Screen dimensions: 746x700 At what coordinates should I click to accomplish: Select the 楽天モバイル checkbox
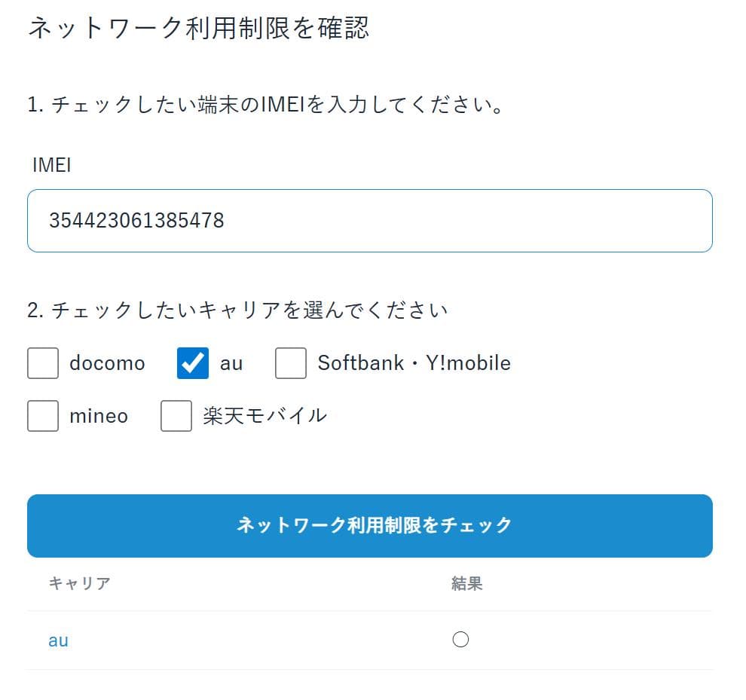[x=176, y=415]
